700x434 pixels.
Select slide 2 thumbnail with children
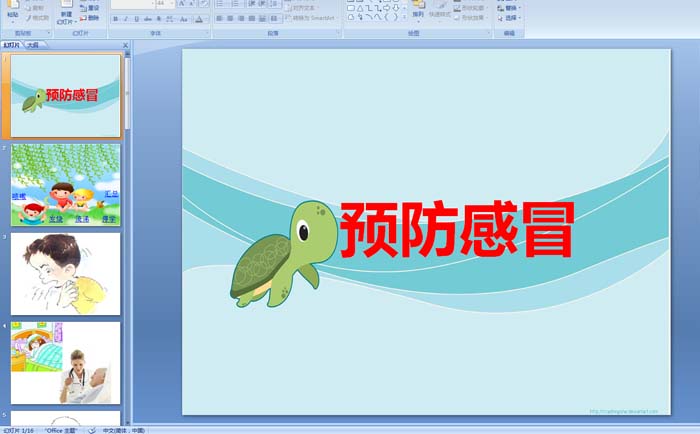point(66,184)
